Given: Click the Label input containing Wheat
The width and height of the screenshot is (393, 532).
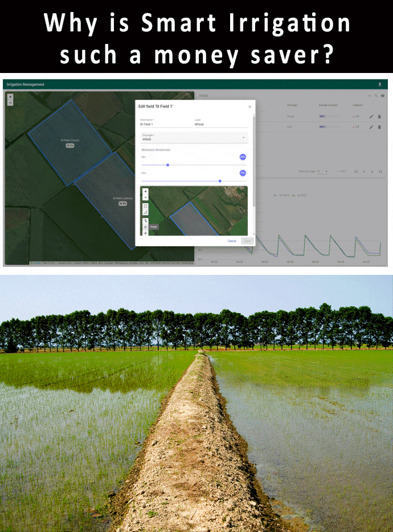Looking at the screenshot, I should click(x=221, y=124).
